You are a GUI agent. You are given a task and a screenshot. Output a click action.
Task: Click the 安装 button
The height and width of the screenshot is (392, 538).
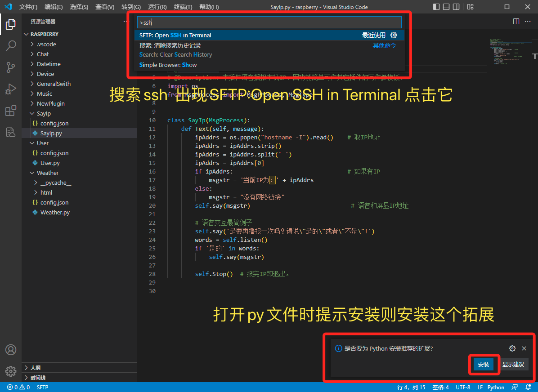tap(484, 364)
